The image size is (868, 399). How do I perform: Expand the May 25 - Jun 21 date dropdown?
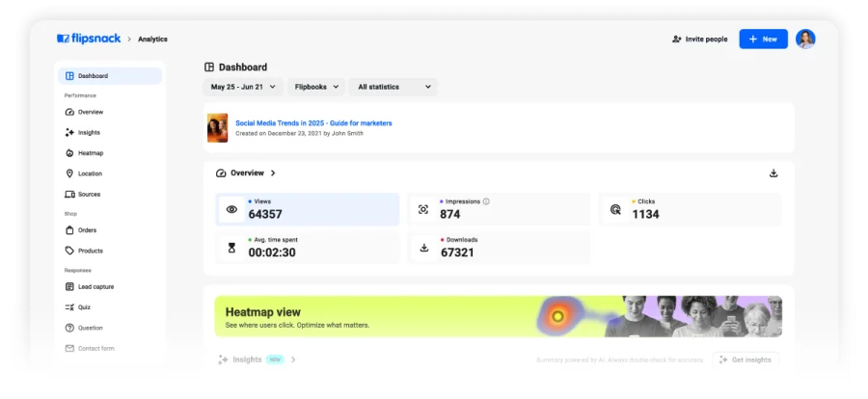(x=243, y=87)
